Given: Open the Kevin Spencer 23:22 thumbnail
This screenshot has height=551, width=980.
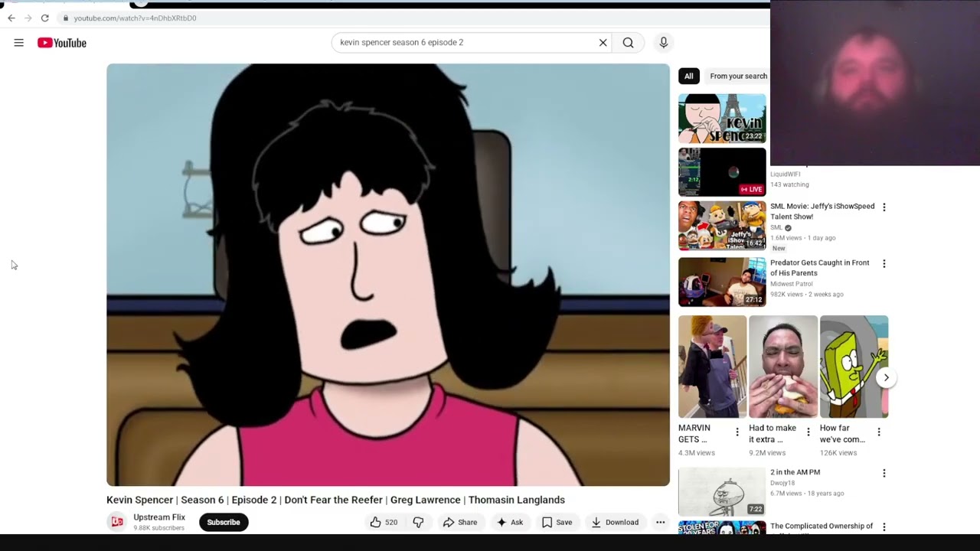Looking at the screenshot, I should (722, 119).
